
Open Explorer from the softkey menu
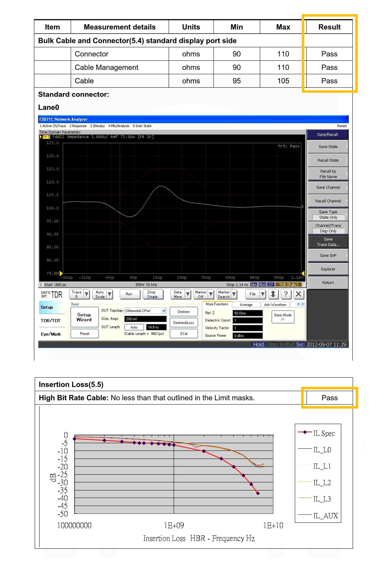pos(328,269)
